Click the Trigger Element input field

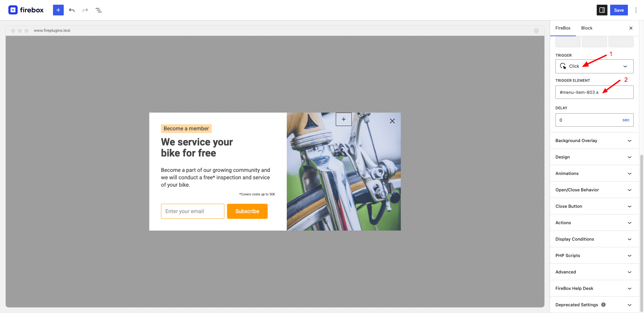point(594,92)
